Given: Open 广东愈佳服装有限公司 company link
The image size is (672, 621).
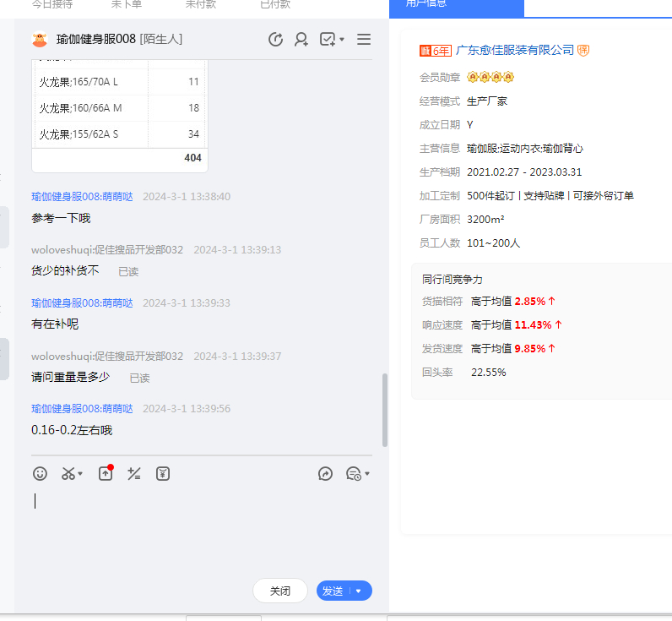Looking at the screenshot, I should 514,51.
